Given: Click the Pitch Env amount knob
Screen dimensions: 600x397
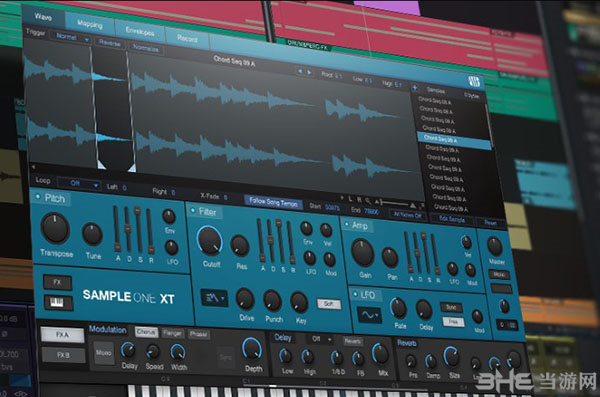Looking at the screenshot, I should pyautogui.click(x=169, y=217).
